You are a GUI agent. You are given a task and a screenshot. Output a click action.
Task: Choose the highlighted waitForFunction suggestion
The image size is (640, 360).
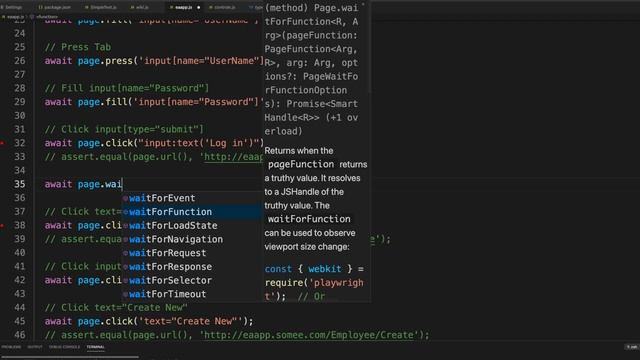click(x=192, y=212)
